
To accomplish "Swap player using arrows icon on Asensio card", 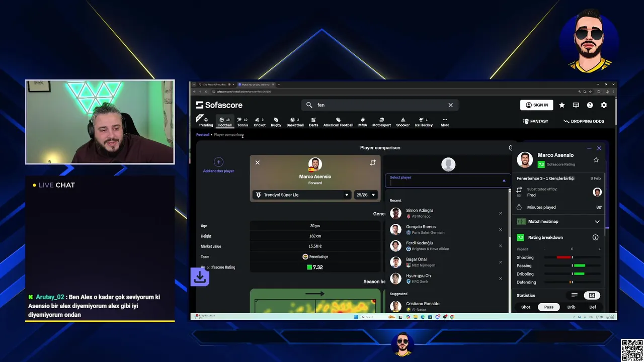I will click(x=373, y=162).
